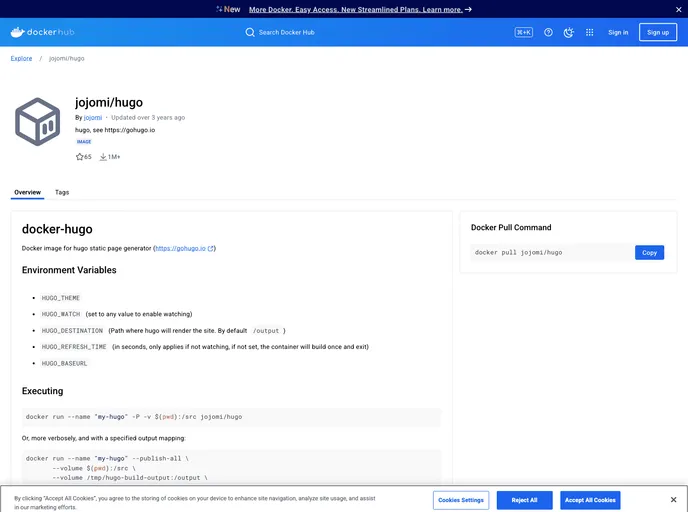Click the external link icon beside gohugo.io
688x512 pixels.
(211, 248)
